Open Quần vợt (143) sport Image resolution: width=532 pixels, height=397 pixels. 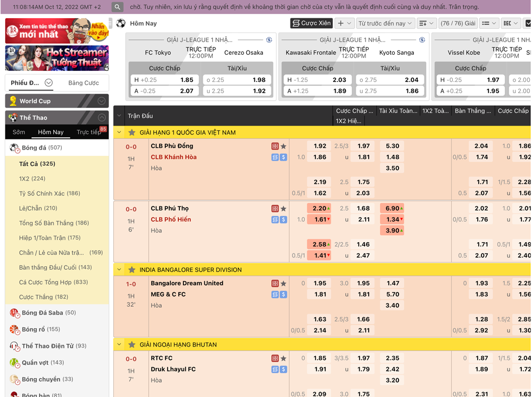click(57, 363)
